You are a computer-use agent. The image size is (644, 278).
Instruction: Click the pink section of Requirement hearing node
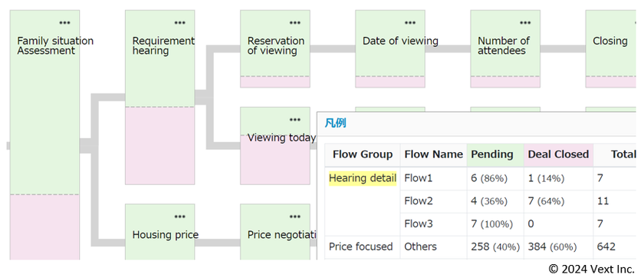click(159, 146)
